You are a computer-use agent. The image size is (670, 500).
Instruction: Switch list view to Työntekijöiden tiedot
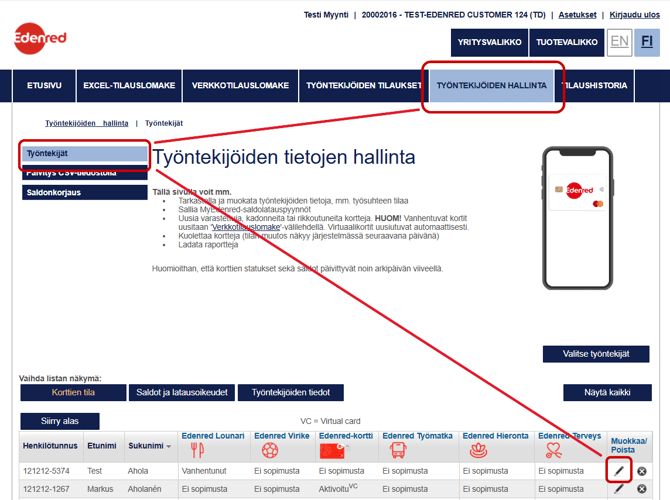(x=291, y=392)
